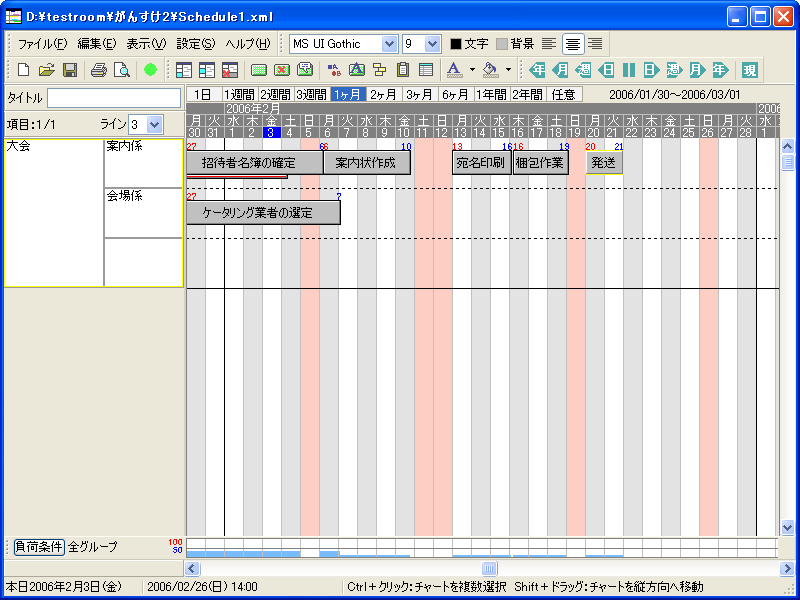The image size is (800, 600).
Task: Click the black 文字 color swatch
Action: [456, 44]
